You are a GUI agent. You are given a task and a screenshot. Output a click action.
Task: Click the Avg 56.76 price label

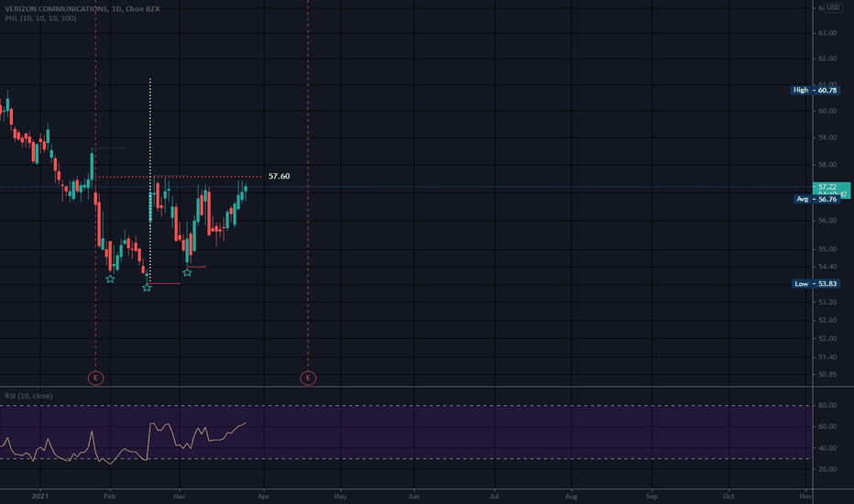coord(816,200)
